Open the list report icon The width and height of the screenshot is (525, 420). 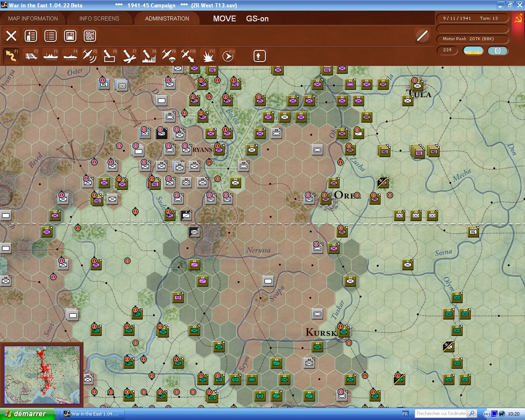pos(50,36)
